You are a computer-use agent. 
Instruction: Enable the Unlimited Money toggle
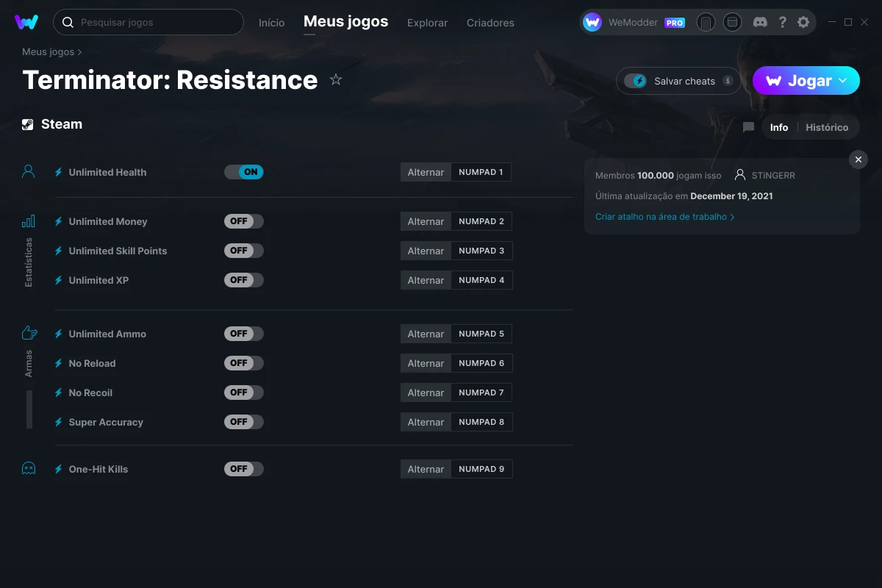pos(244,221)
